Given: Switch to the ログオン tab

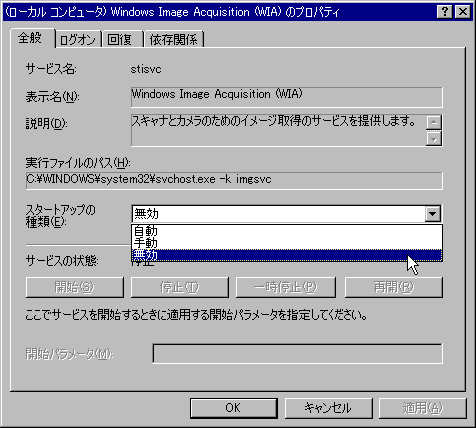Looking at the screenshot, I should click(78, 40).
